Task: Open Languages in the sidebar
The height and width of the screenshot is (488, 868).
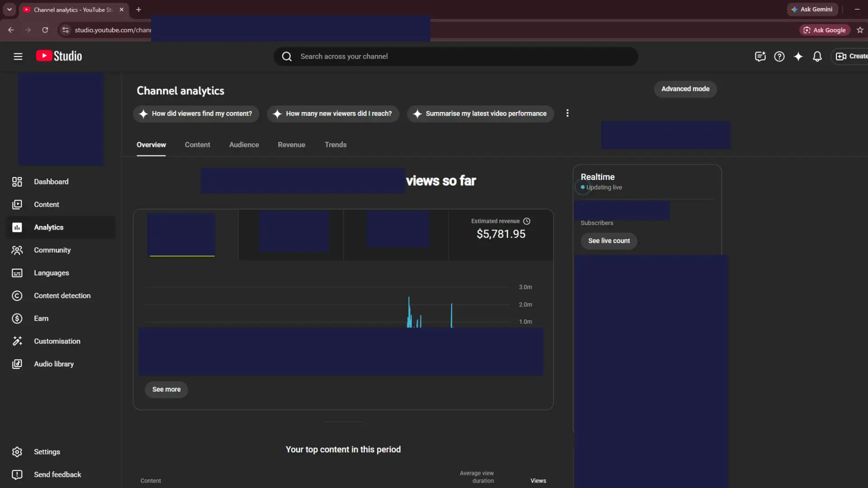Action: (x=60, y=273)
